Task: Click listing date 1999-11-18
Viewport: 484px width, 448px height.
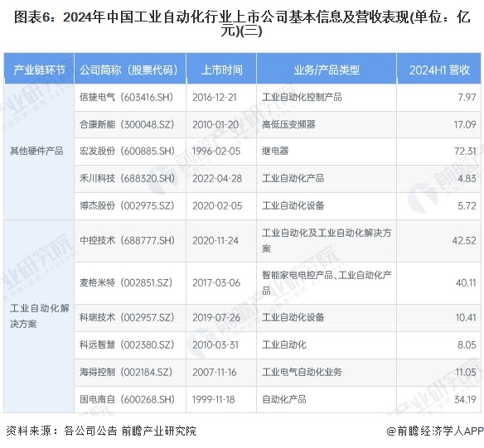Action: coord(213,400)
